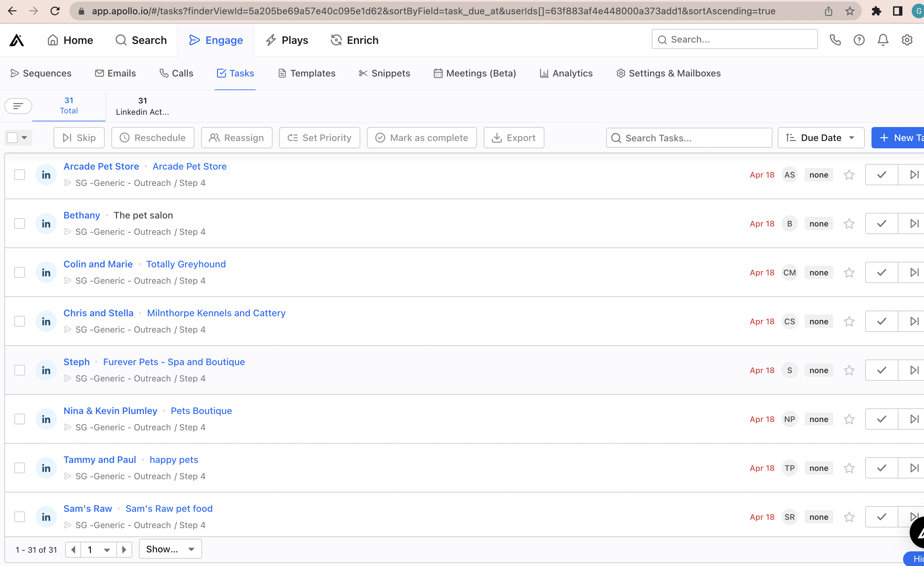The width and height of the screenshot is (924, 566).
Task: Select the Chris and Stella task checkbox
Action: (x=20, y=322)
